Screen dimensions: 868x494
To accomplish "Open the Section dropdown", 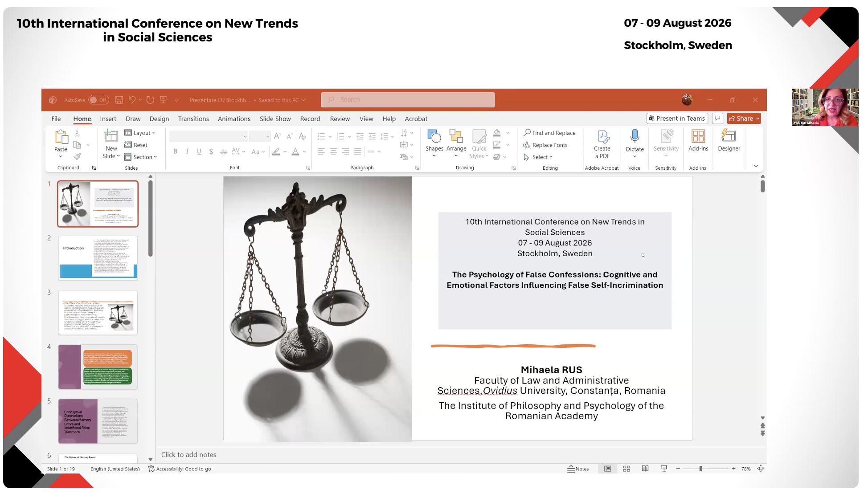I will coord(141,157).
